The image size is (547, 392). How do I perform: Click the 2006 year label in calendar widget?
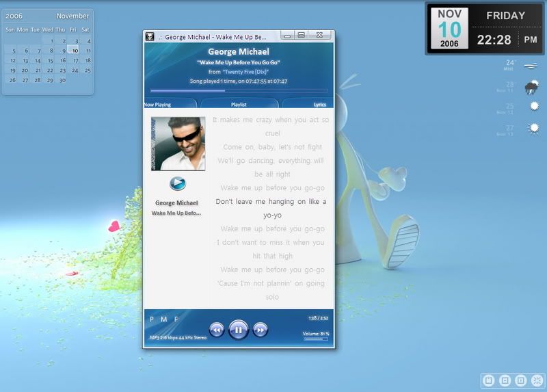[14, 16]
